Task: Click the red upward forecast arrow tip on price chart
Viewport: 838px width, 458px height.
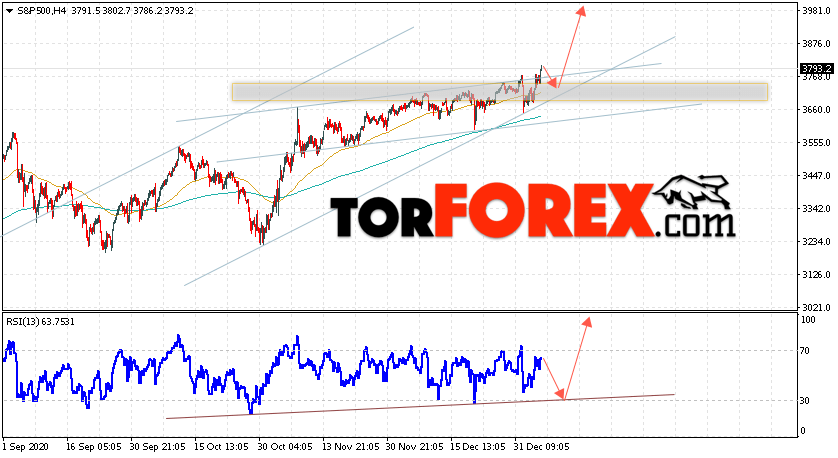Action: (582, 11)
